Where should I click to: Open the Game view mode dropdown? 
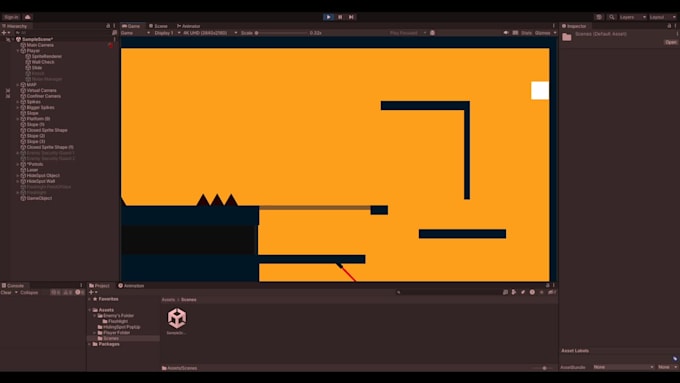point(135,33)
